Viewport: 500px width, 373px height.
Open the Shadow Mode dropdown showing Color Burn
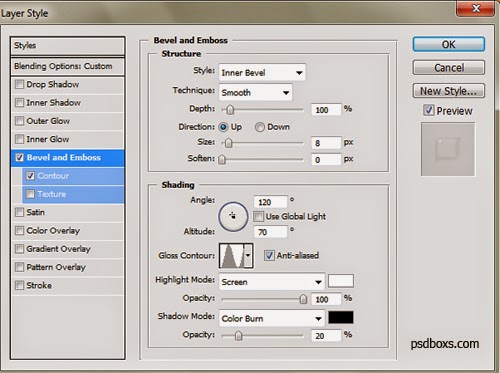click(272, 318)
